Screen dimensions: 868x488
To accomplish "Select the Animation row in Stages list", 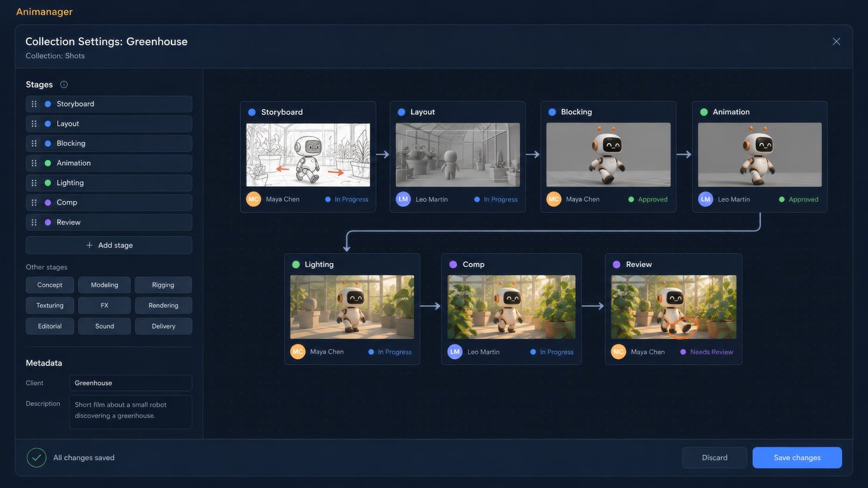I will 109,163.
